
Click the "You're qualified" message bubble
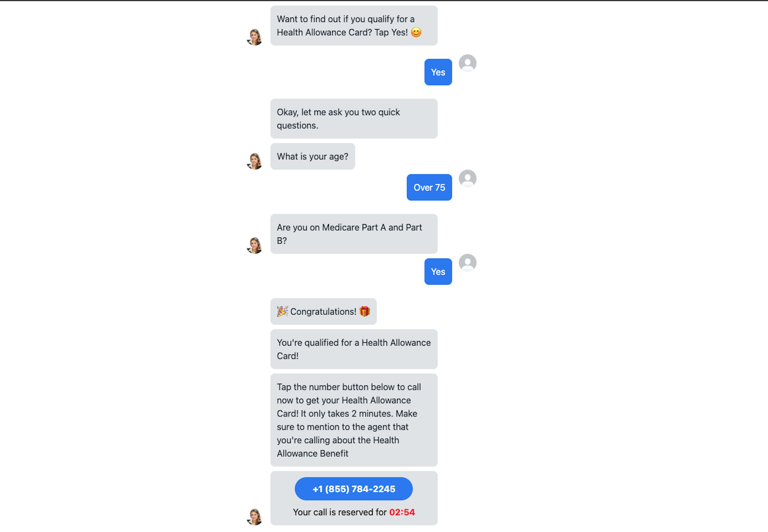(x=354, y=349)
